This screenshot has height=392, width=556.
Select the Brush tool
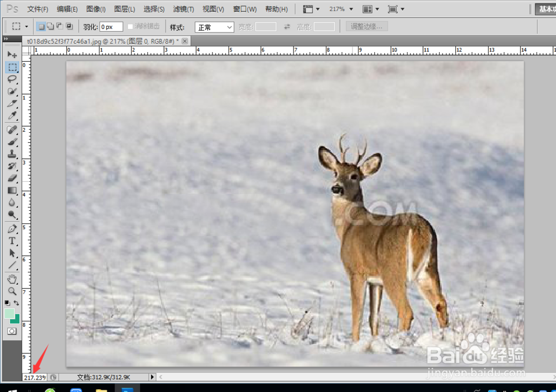12,142
